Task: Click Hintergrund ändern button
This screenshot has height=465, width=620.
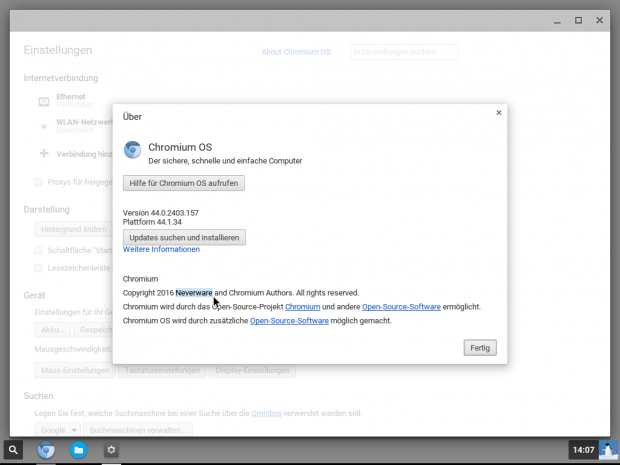Action: pyautogui.click(x=74, y=229)
